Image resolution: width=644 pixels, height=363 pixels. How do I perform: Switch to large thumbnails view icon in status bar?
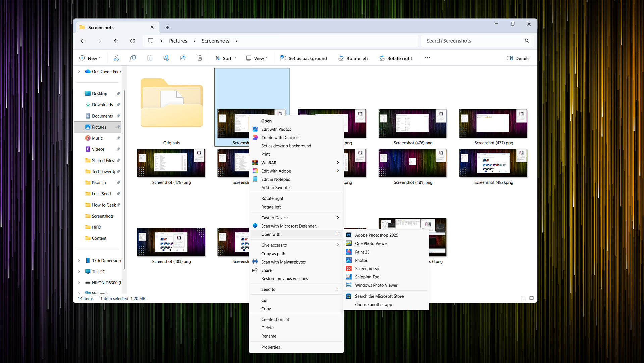click(x=531, y=298)
